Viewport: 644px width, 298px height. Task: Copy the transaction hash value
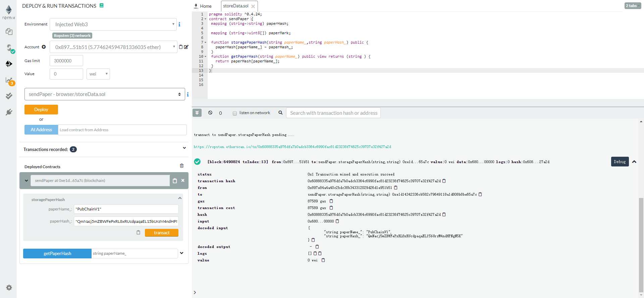point(444,181)
